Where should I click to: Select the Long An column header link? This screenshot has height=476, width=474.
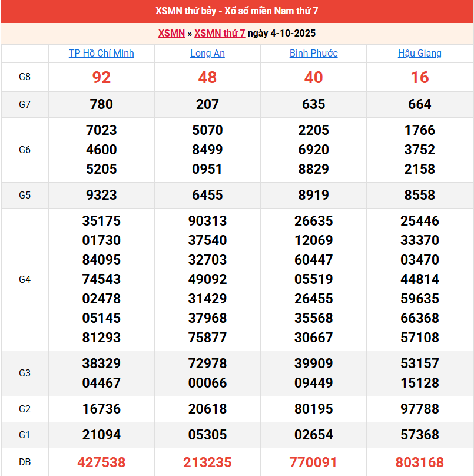coord(207,53)
